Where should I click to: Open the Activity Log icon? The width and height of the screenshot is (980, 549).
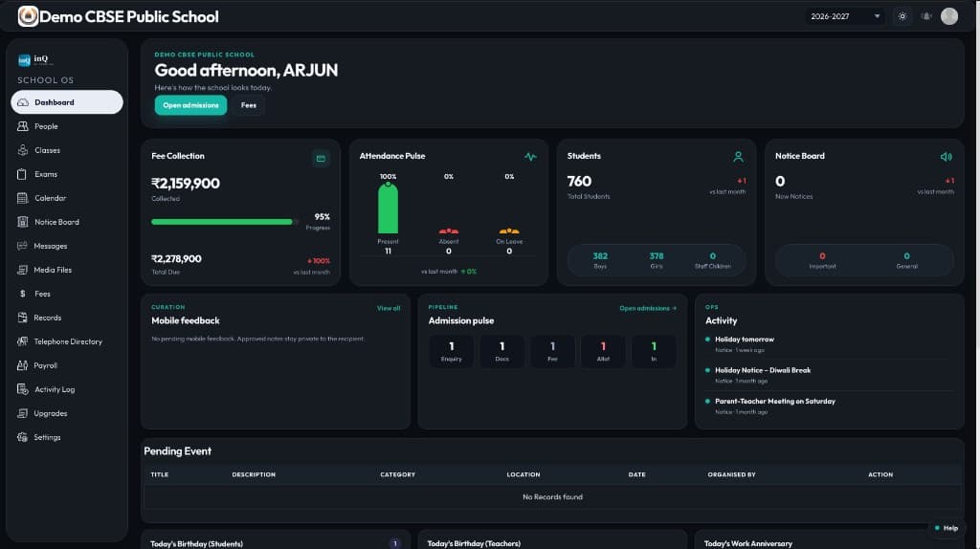pyautogui.click(x=23, y=389)
